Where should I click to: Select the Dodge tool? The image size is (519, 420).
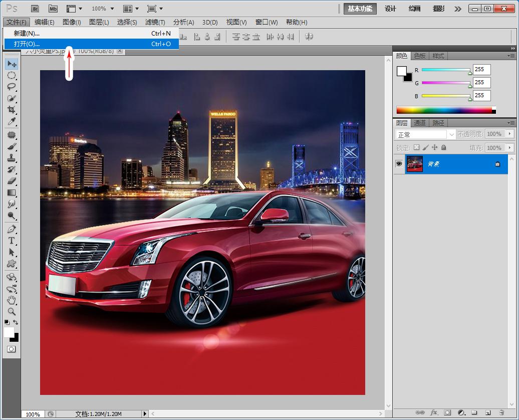[12, 216]
